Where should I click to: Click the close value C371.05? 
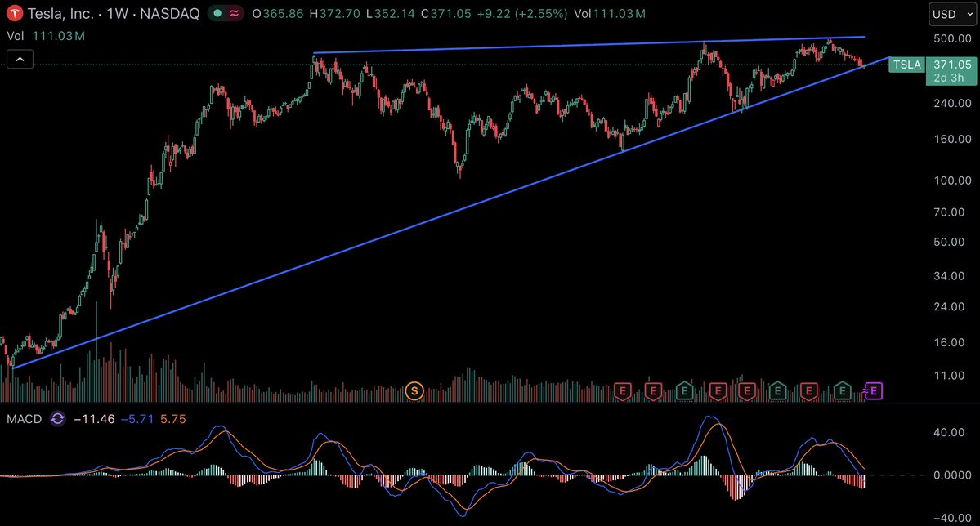pos(445,14)
